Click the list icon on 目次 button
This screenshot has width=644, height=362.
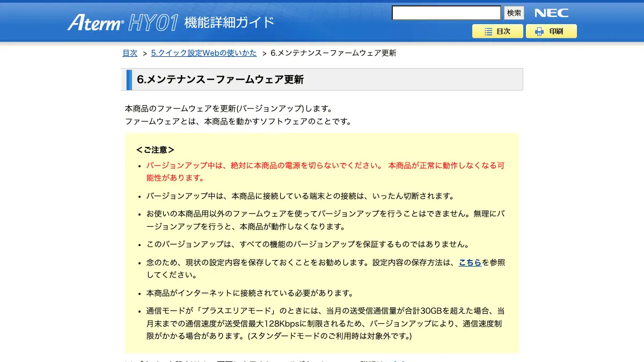click(x=488, y=32)
